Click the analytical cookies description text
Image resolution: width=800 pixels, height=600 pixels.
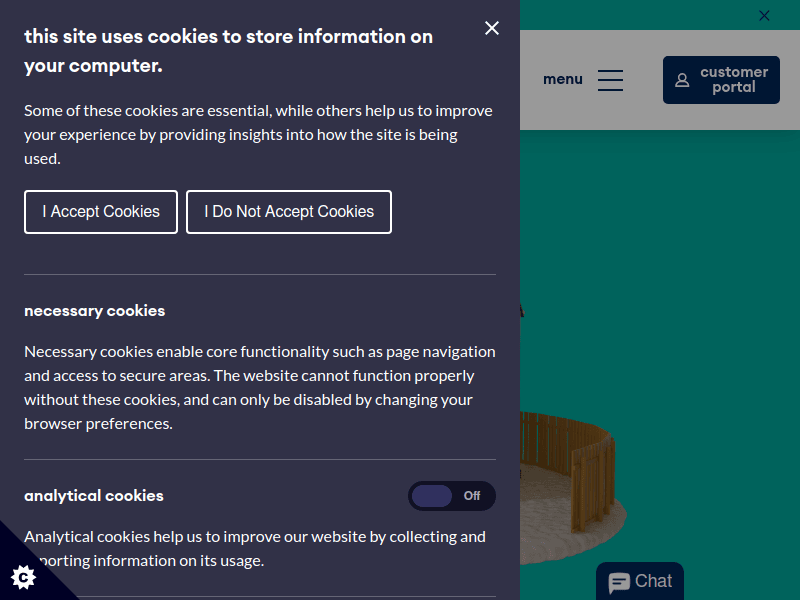255,548
